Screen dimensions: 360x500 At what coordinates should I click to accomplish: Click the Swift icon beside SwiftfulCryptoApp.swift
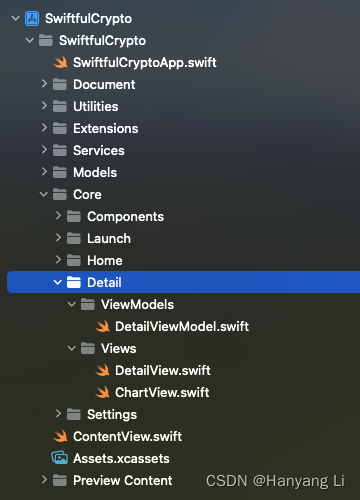click(60, 62)
